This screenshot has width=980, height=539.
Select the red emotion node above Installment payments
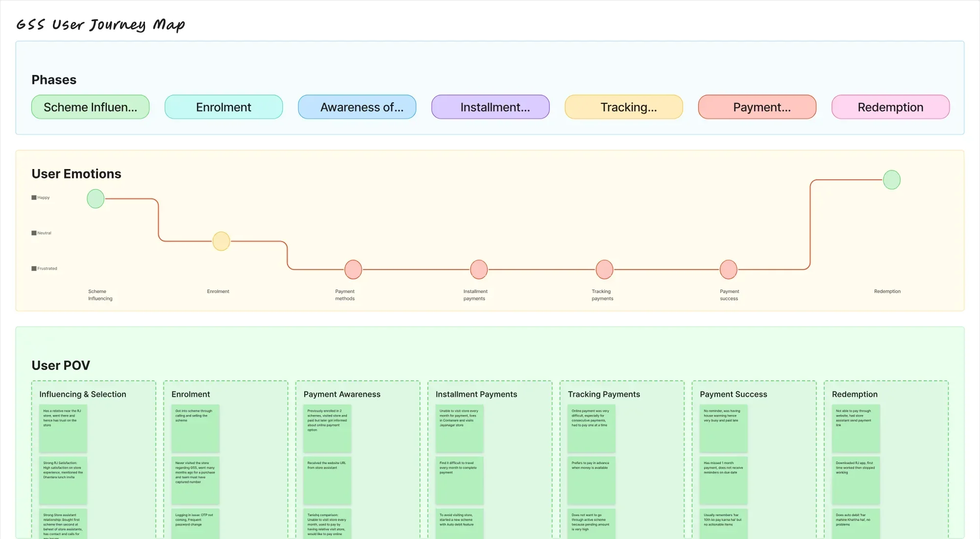[x=479, y=269]
